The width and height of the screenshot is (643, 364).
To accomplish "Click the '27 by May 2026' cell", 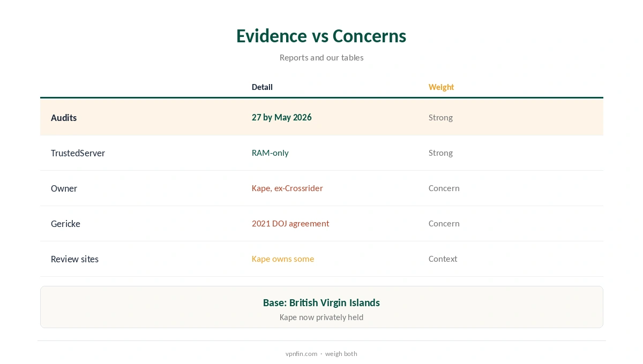I will 282,117.
